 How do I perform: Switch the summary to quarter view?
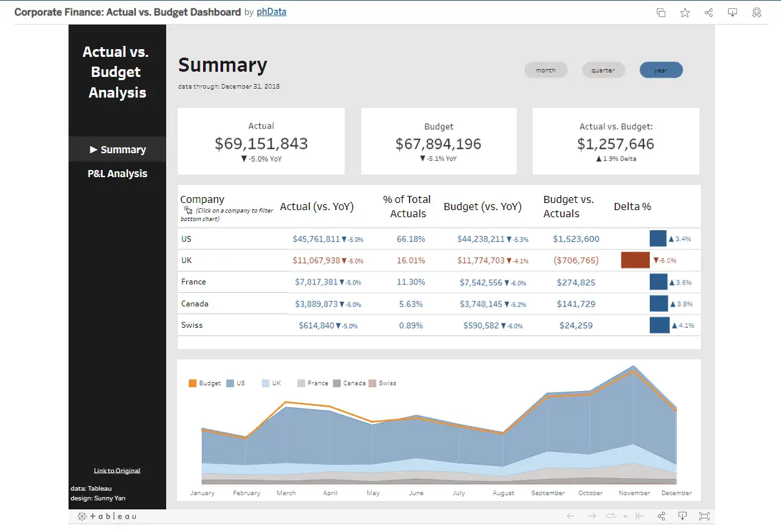[603, 70]
